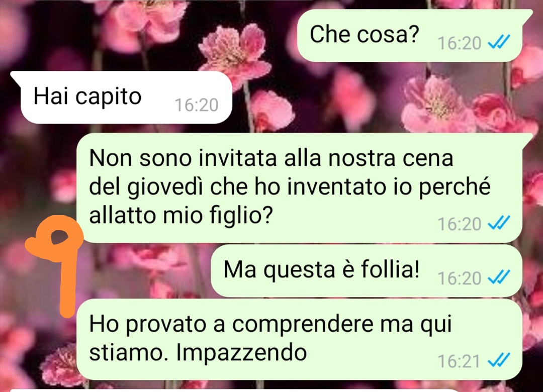Click the 16:21 timestamp on the last message
The image size is (543, 392).
coord(459,361)
